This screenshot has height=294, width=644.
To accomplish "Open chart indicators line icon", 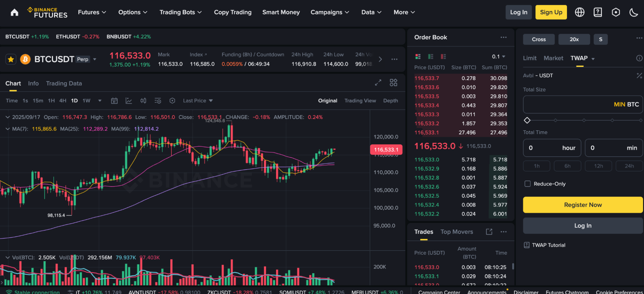I will click(129, 101).
